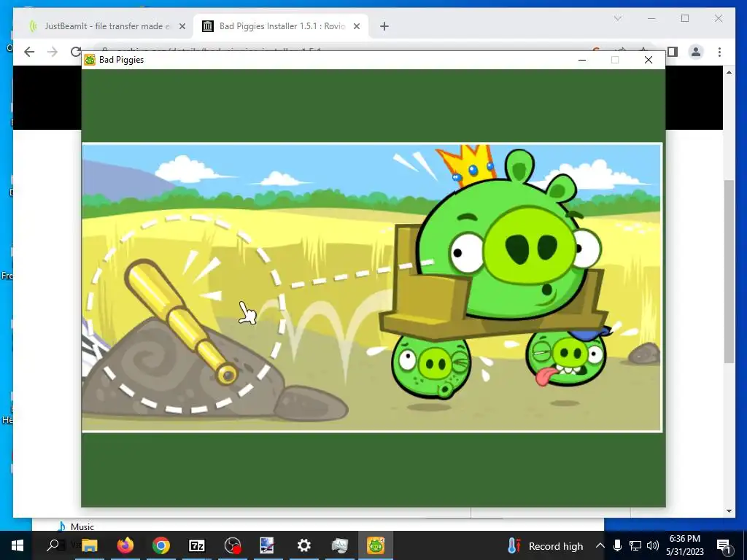Toggle Chrome side panel
Viewport: 747px width, 560px height.
click(672, 52)
